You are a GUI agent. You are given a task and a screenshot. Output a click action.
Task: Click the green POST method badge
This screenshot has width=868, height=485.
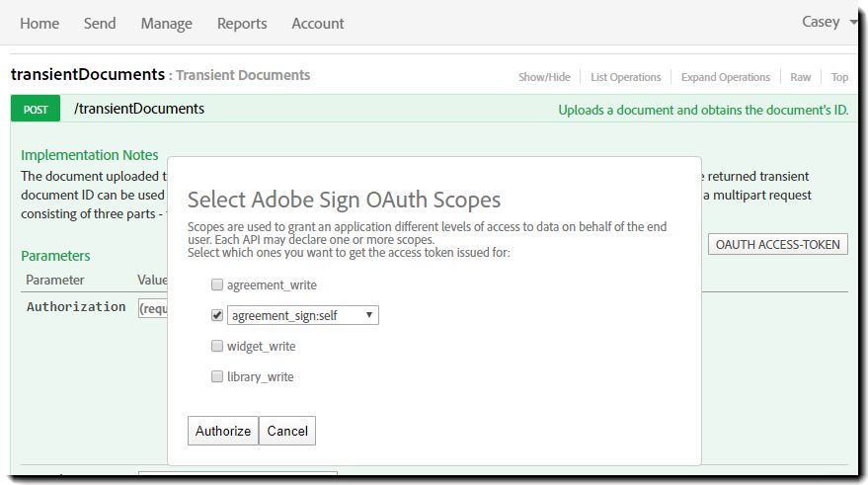coord(36,109)
